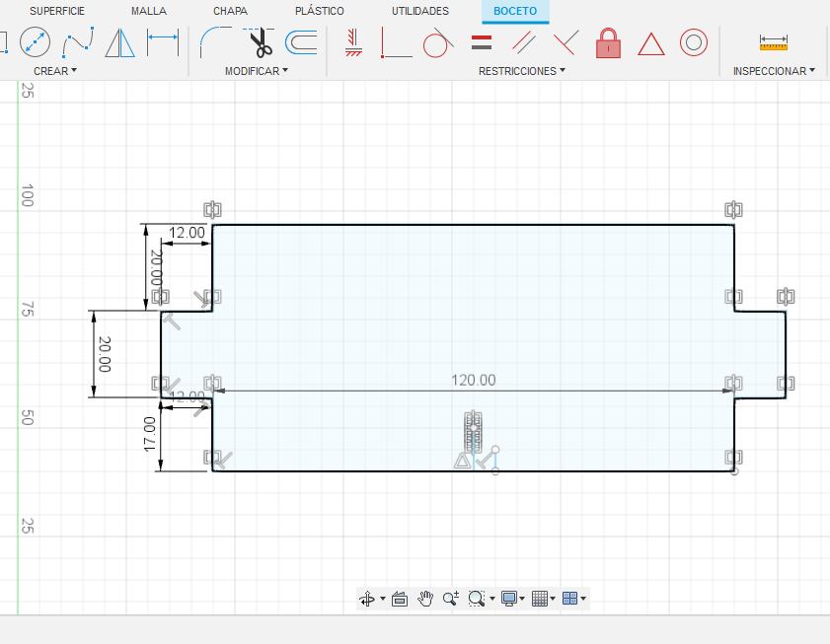Apply the Fix/Unfix lock constraint
This screenshot has height=644, width=830.
click(608, 42)
